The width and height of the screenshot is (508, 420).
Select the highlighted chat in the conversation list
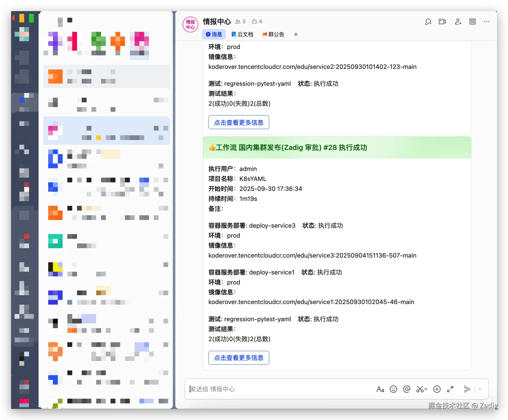pyautogui.click(x=107, y=131)
